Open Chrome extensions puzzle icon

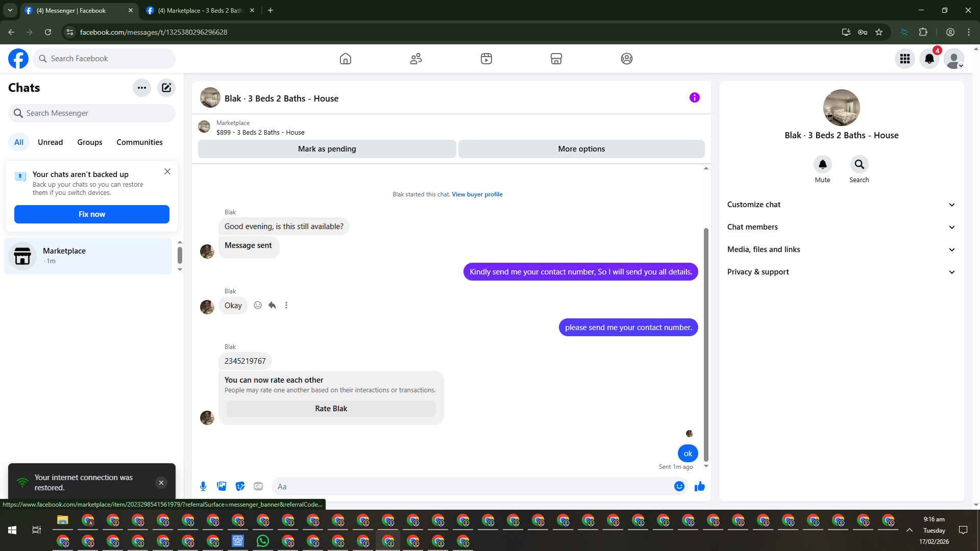(923, 32)
